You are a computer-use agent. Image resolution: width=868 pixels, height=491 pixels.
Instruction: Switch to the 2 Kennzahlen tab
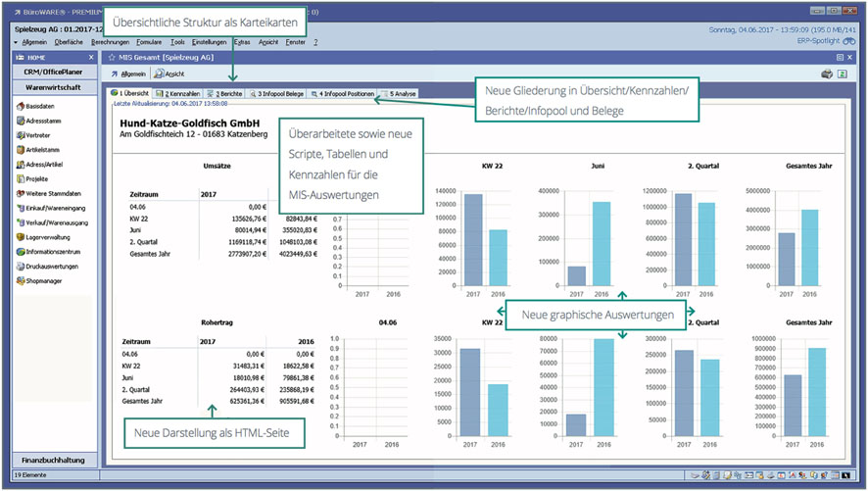pyautogui.click(x=177, y=94)
